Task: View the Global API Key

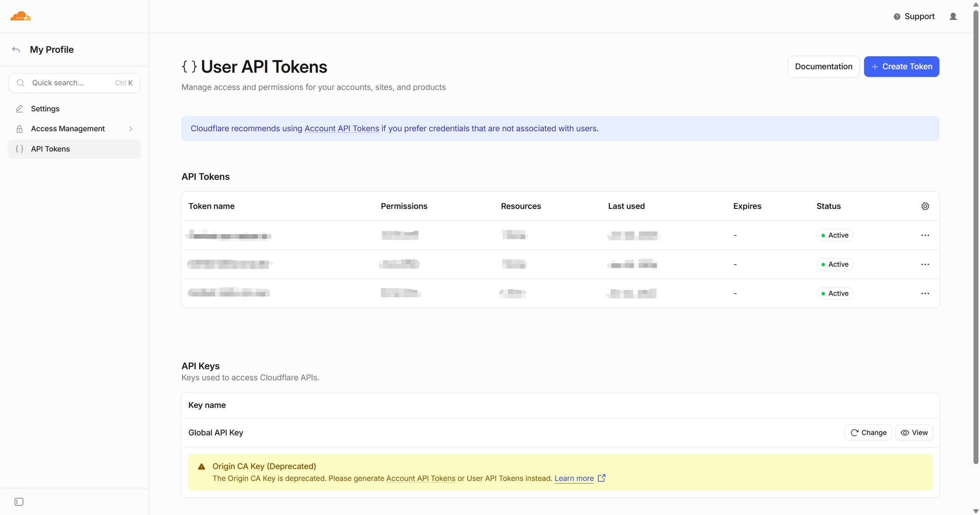Action: coord(914,433)
